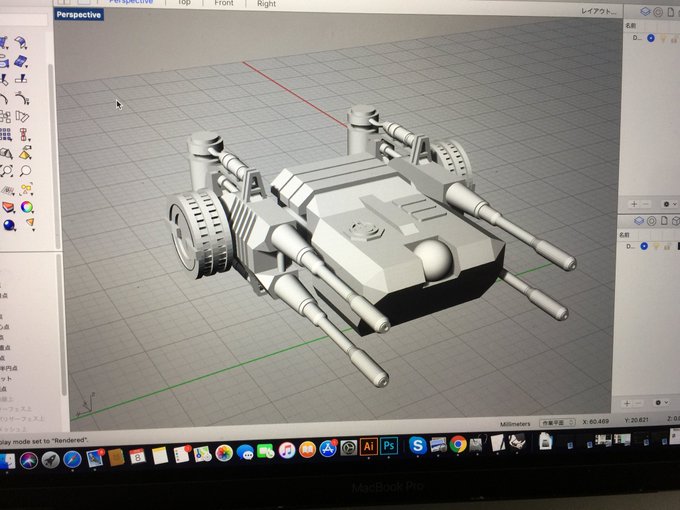Toggle the lock of the lower D... layer
The image size is (680, 510).
(668, 246)
